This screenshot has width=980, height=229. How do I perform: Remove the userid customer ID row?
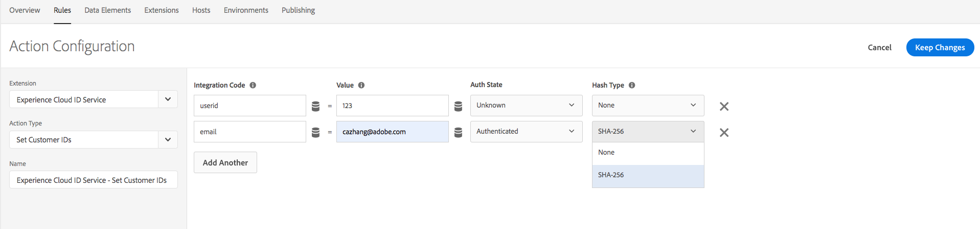pos(724,107)
